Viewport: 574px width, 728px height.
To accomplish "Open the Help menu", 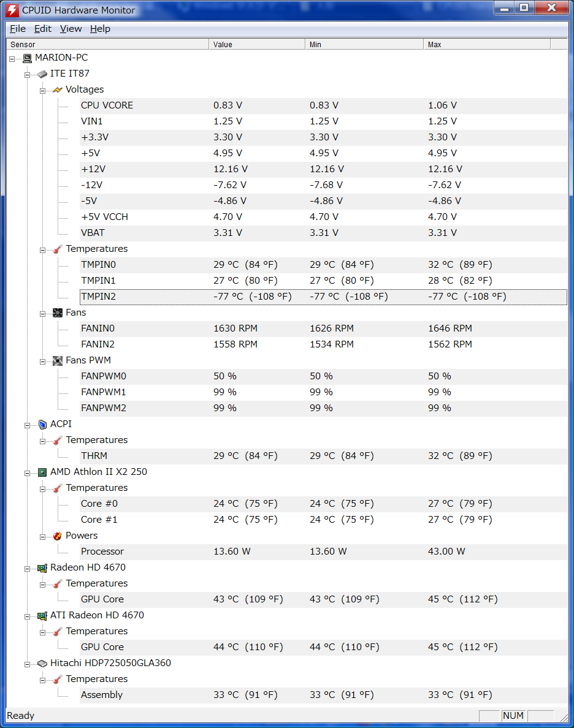I will [100, 29].
